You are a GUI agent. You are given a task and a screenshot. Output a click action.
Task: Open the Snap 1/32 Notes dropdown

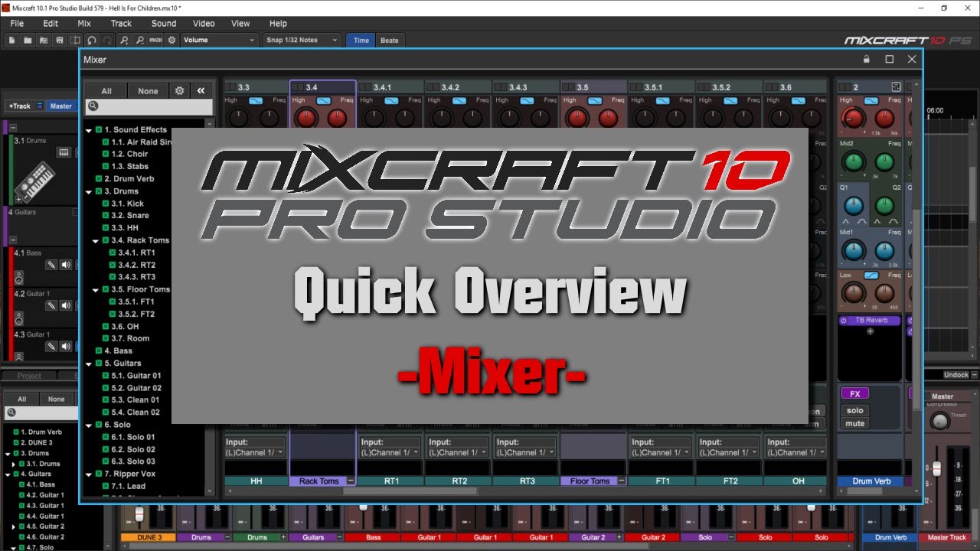click(302, 40)
